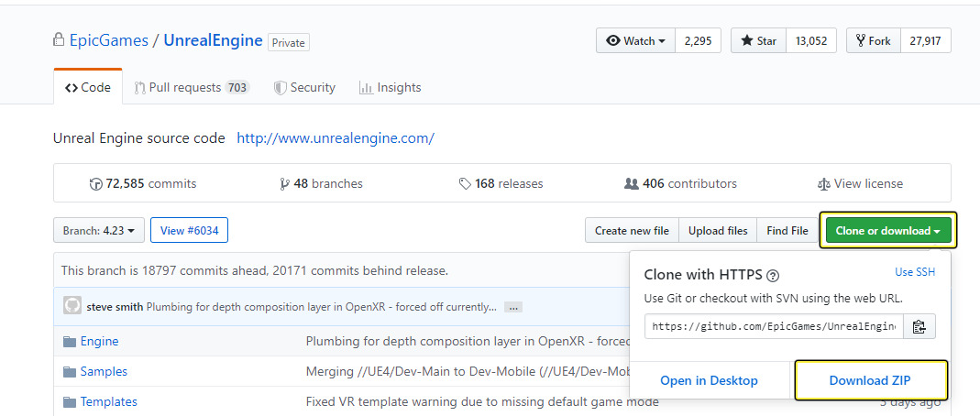Copy clone URL with clipboard icon
The image size is (980, 416).
point(919,326)
